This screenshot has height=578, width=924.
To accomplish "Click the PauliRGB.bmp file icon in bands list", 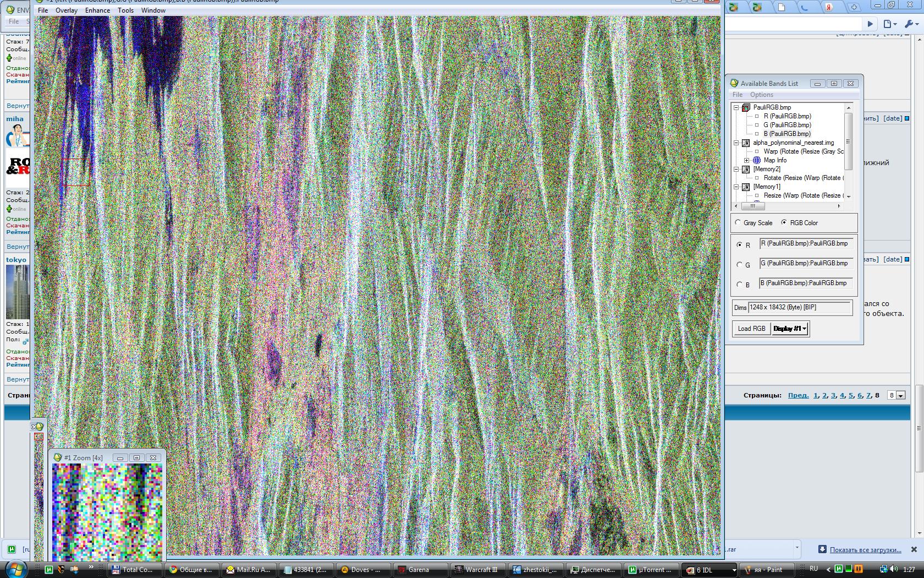I will (x=746, y=107).
